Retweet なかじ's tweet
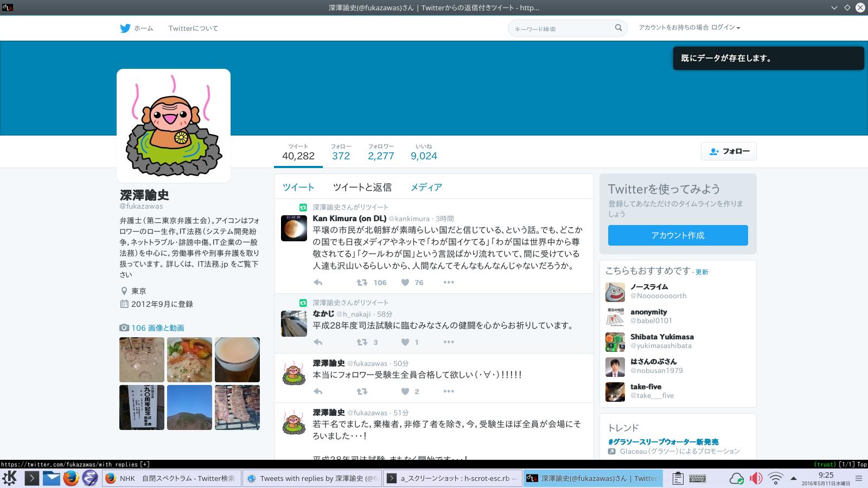This screenshot has height=488, width=868. point(362,342)
